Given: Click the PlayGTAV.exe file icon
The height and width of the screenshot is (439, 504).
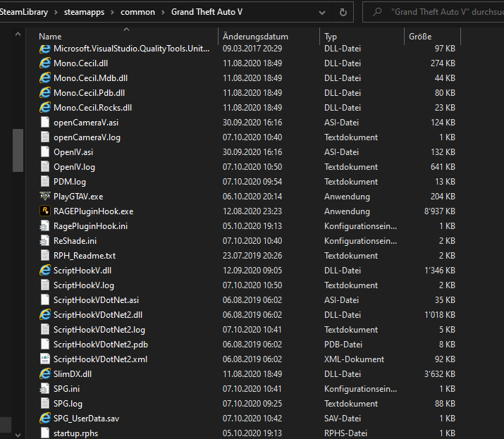Looking at the screenshot, I should pos(45,197).
